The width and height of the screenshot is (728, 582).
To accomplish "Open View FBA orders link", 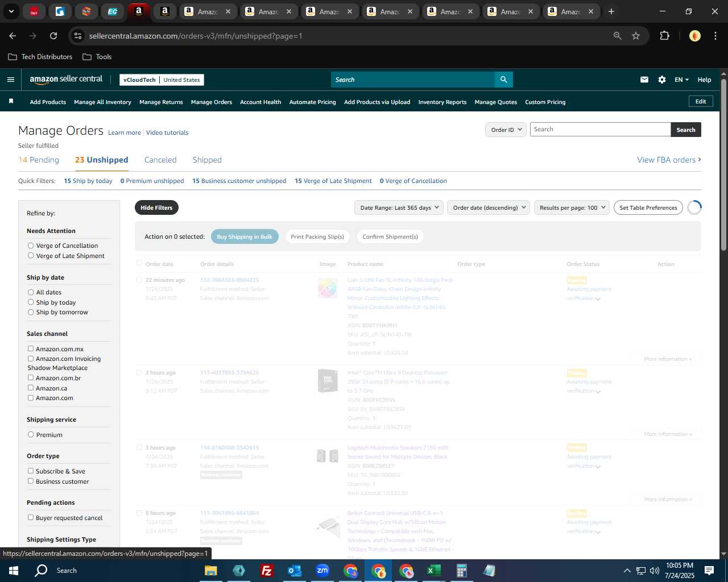I will [x=669, y=160].
